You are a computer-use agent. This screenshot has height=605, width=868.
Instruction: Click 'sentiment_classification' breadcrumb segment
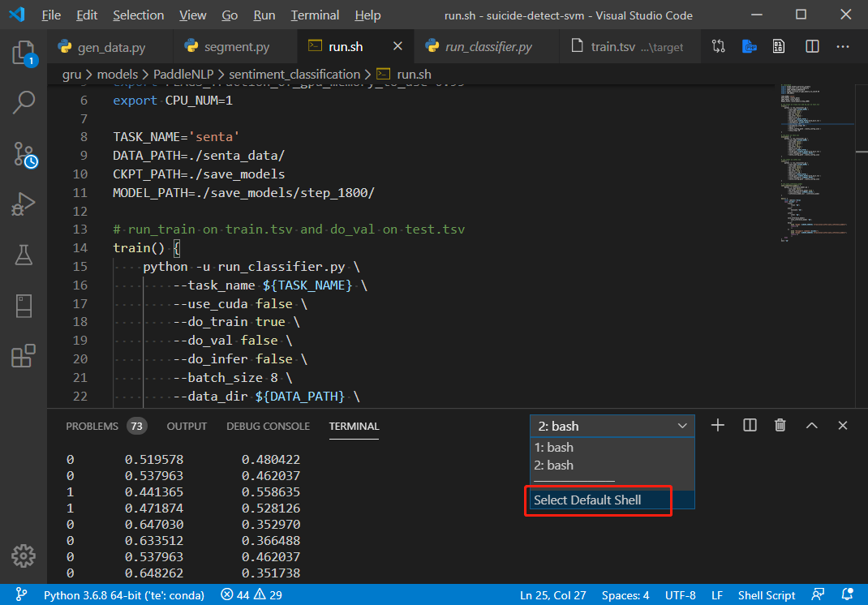294,74
